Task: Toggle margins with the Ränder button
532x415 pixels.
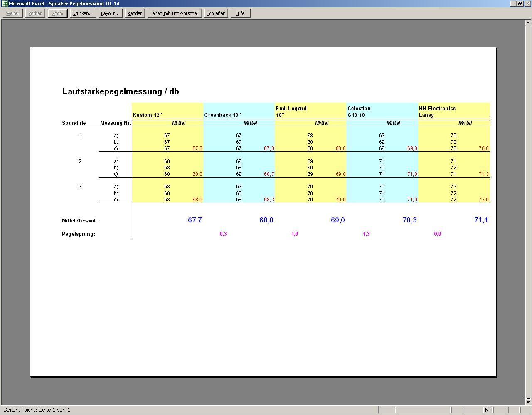Action: (x=134, y=13)
